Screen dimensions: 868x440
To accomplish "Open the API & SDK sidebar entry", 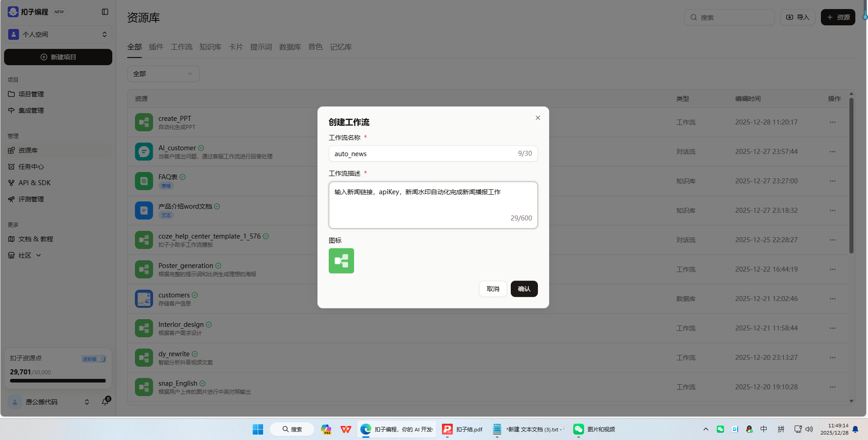I will [x=34, y=182].
